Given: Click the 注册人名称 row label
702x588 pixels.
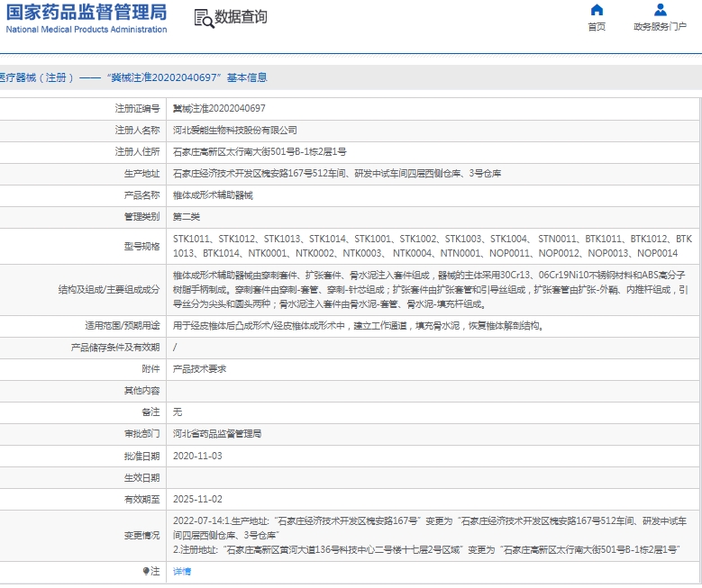Looking at the screenshot, I should [x=138, y=131].
